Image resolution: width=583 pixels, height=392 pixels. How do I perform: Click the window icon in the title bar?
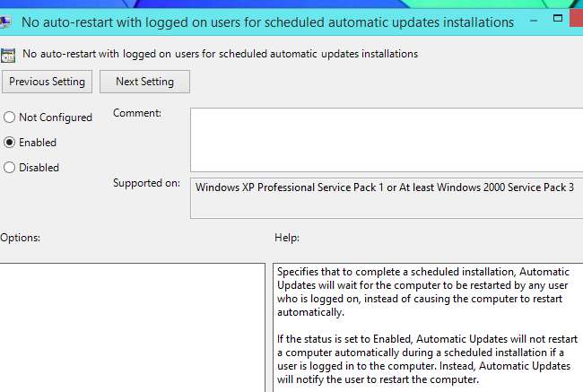pyautogui.click(x=4, y=22)
